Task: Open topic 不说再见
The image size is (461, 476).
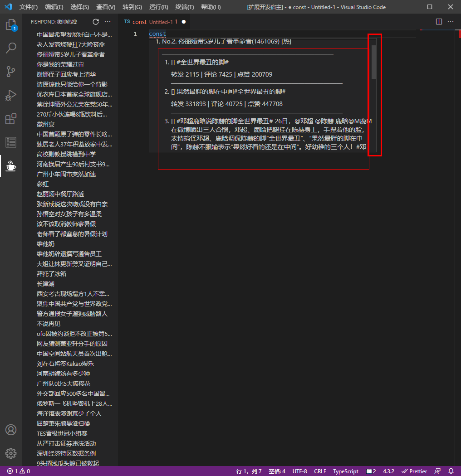Action: [x=48, y=324]
